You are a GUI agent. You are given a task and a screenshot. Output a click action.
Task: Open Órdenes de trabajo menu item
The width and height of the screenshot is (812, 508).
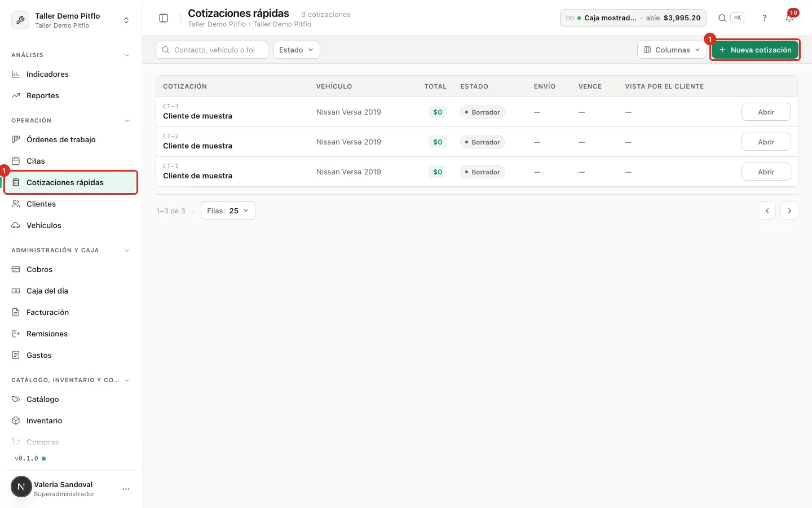tap(71, 139)
